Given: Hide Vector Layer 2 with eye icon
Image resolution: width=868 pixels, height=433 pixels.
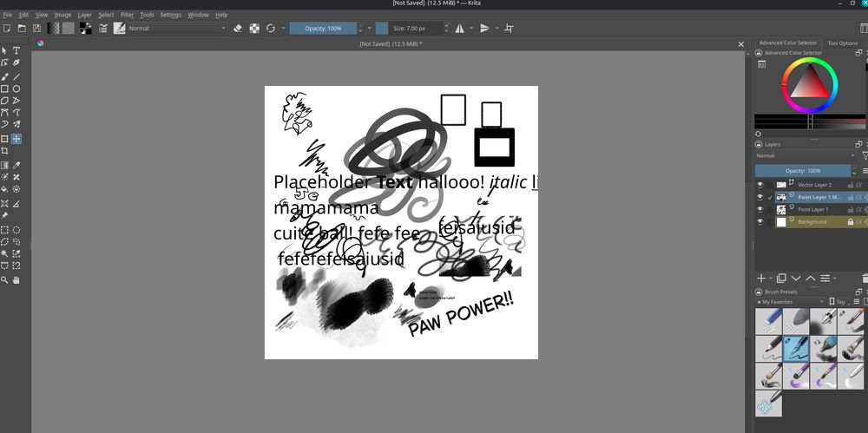Looking at the screenshot, I should pos(759,185).
